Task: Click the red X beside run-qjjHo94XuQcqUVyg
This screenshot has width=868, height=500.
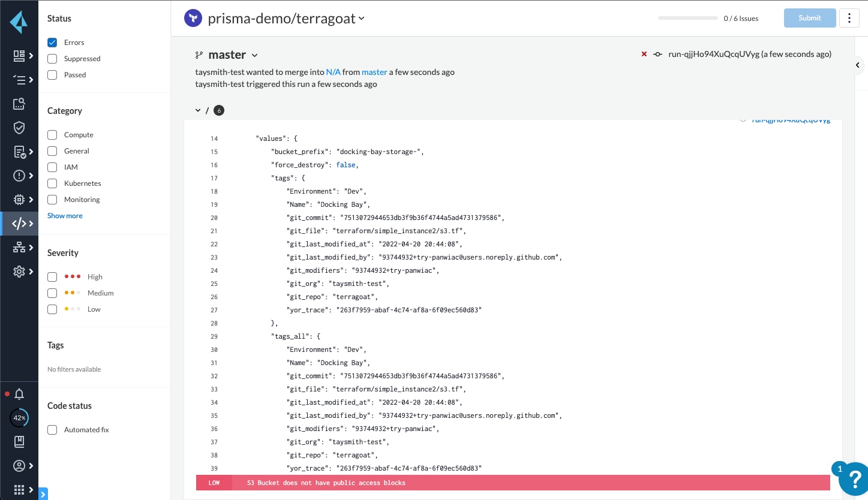Action: click(644, 54)
